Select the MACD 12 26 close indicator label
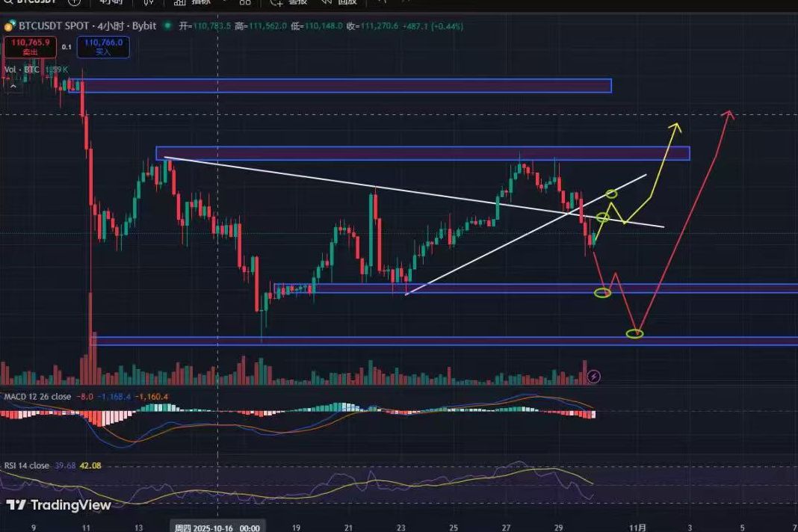The width and height of the screenshot is (798, 532). pyautogui.click(x=38, y=397)
